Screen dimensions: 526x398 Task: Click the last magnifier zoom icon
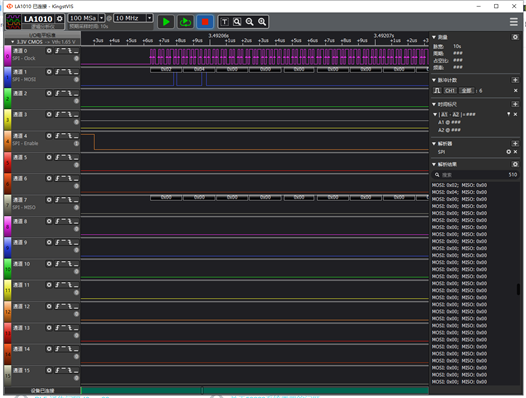262,22
